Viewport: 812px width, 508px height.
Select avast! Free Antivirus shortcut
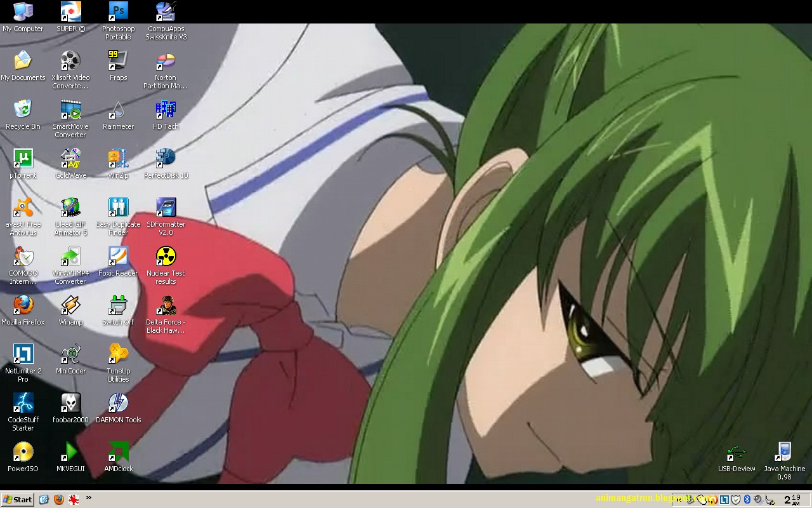23,217
